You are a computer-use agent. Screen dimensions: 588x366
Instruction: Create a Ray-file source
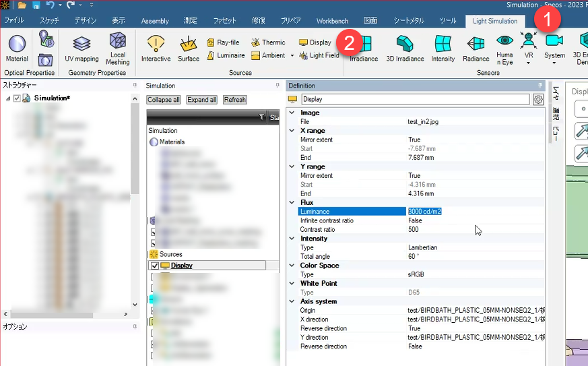point(223,42)
